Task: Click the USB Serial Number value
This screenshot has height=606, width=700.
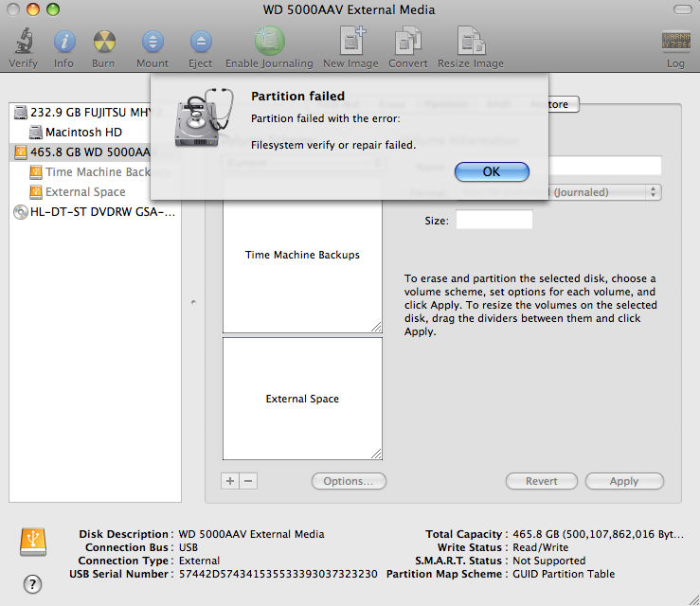Action: (278, 574)
